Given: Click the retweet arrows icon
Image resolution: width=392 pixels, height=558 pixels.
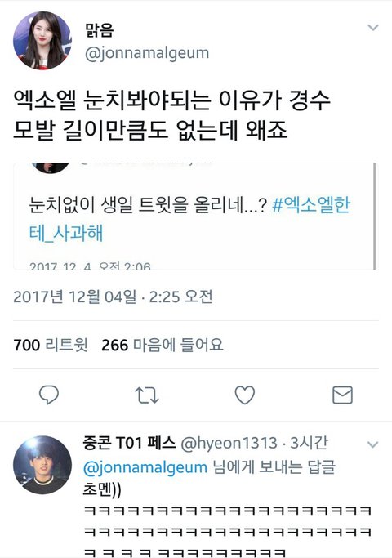Looking at the screenshot, I should (x=146, y=395).
